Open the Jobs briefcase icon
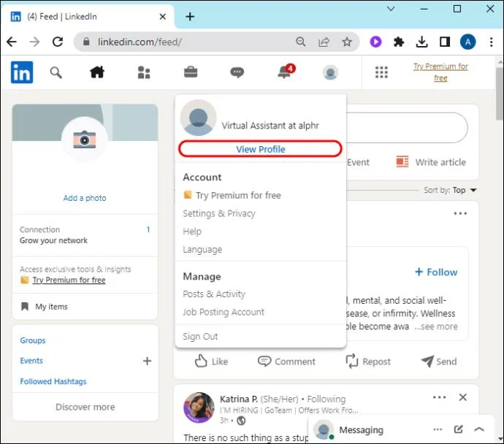The height and width of the screenshot is (444, 504). point(191,72)
